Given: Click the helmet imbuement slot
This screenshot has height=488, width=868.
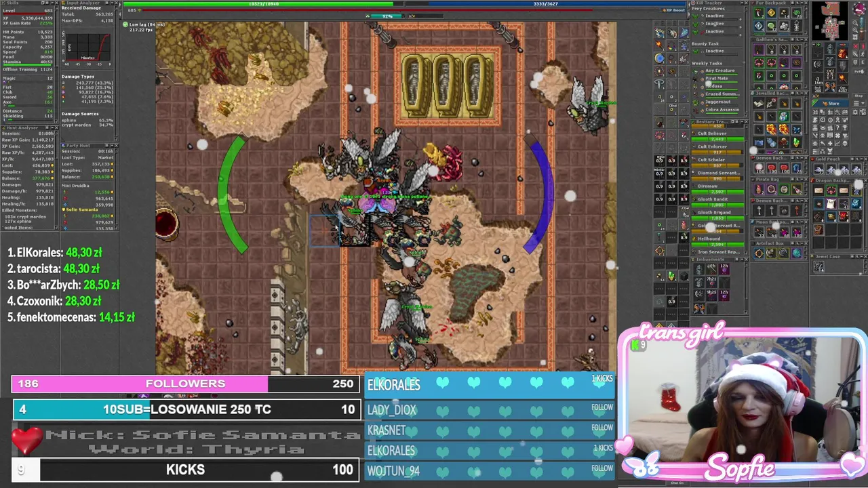Looking at the screenshot, I should [698, 269].
